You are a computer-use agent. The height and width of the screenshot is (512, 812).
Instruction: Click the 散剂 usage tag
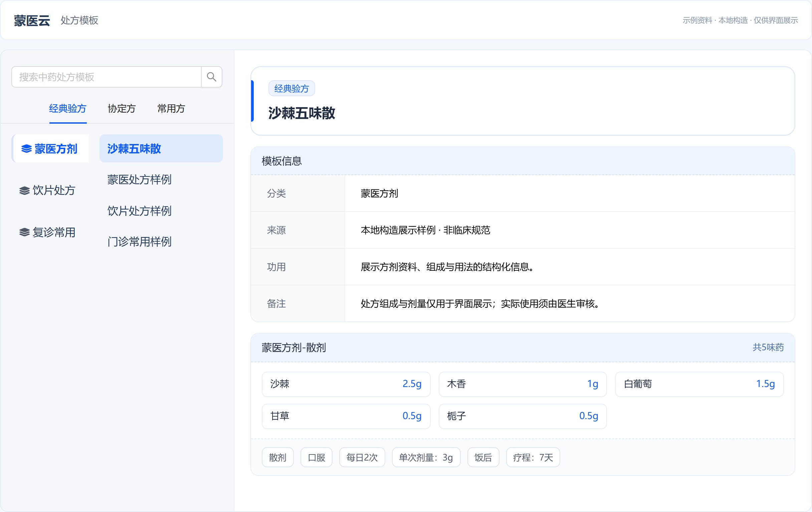(x=278, y=458)
